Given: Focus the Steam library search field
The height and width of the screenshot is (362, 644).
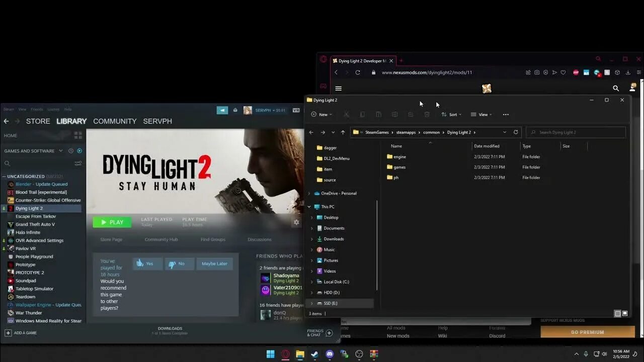Looking at the screenshot, I should 38,163.
